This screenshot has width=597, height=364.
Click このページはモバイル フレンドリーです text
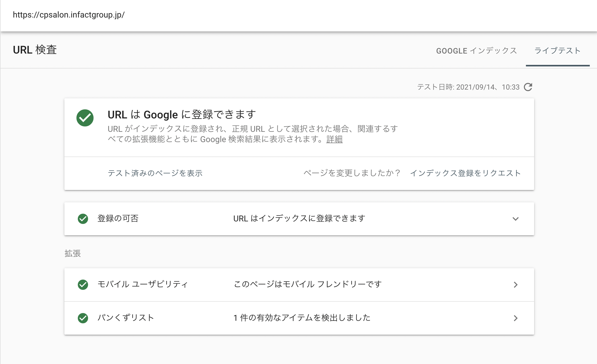coord(308,284)
